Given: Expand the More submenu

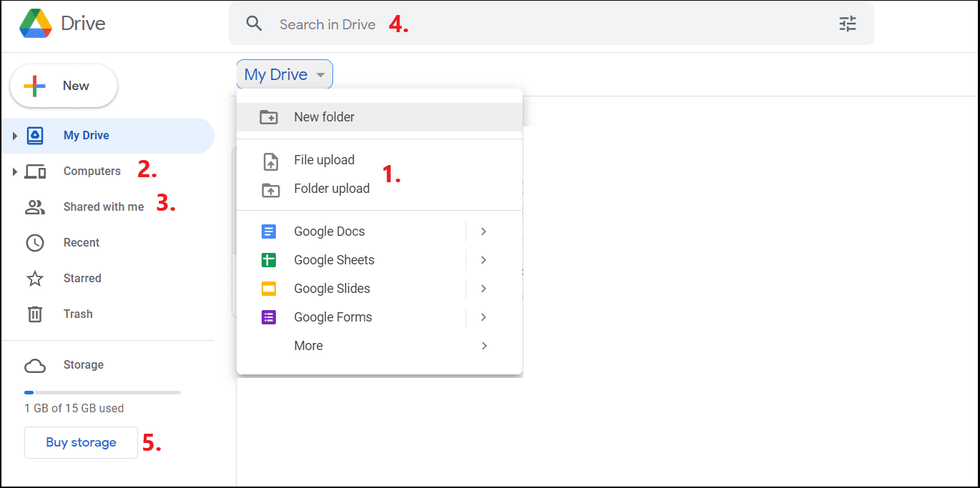Looking at the screenshot, I should pos(483,345).
